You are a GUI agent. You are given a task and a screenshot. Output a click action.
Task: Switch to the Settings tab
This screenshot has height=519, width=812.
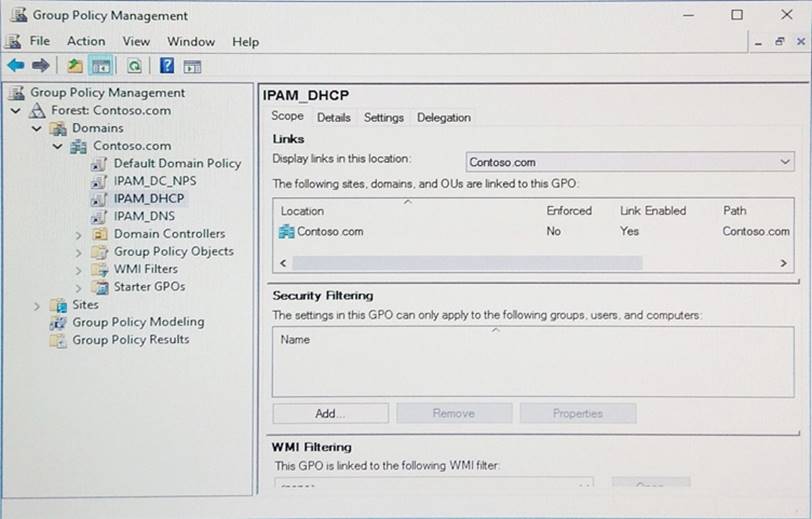click(383, 117)
